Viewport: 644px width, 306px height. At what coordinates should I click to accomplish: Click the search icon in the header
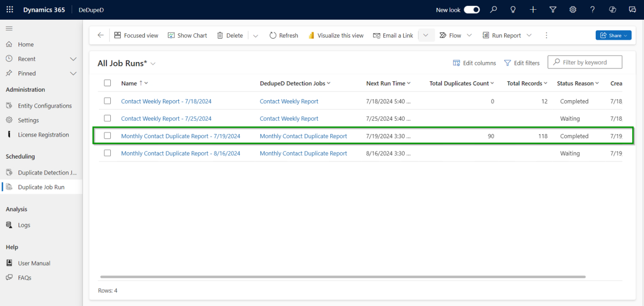pos(493,9)
